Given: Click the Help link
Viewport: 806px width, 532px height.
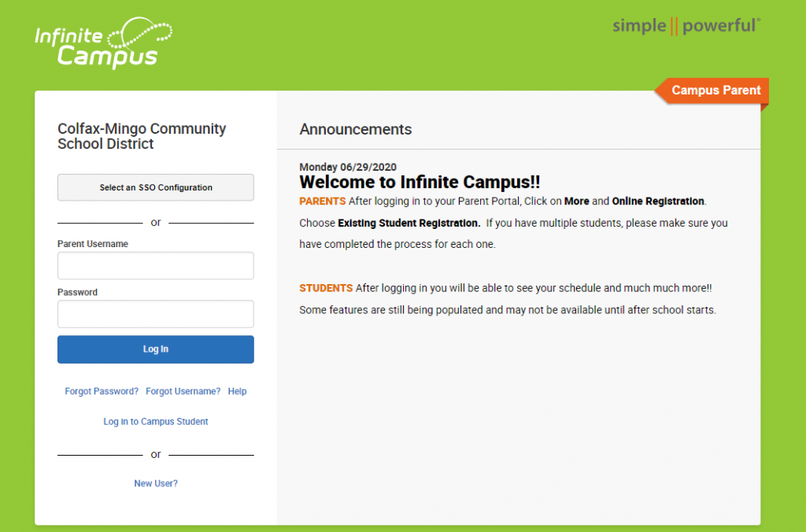Looking at the screenshot, I should [237, 391].
